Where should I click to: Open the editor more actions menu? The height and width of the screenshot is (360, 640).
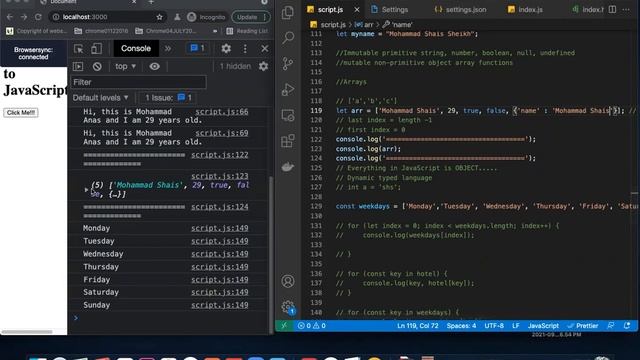pos(626,9)
